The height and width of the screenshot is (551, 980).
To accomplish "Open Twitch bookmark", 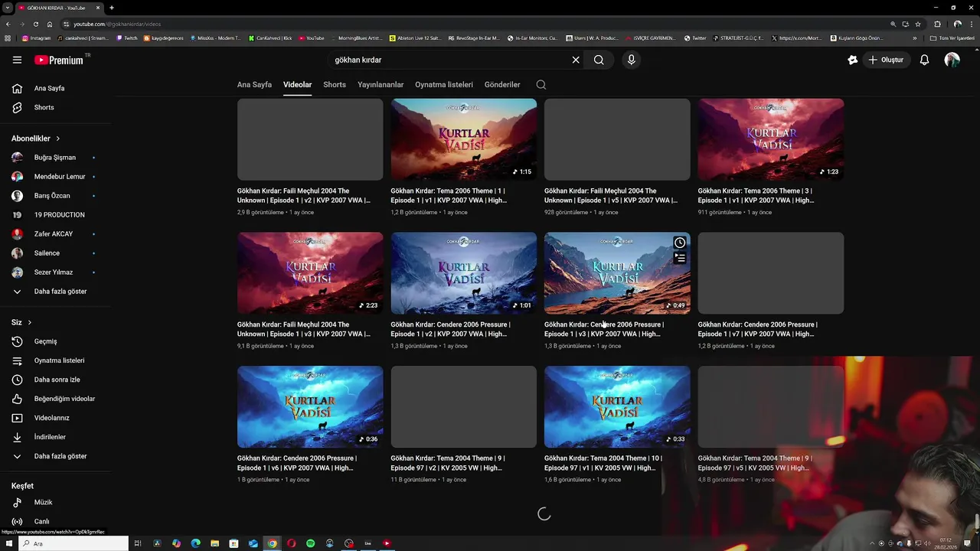I will [127, 37].
